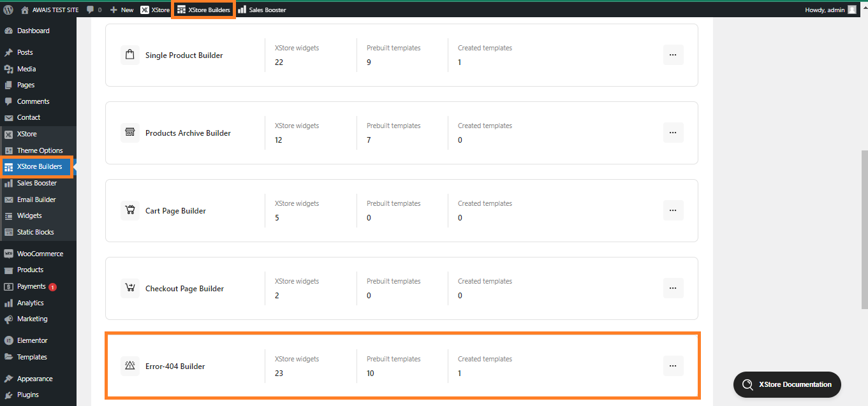
Task: Select XStore Builders in sidebar
Action: point(37,167)
